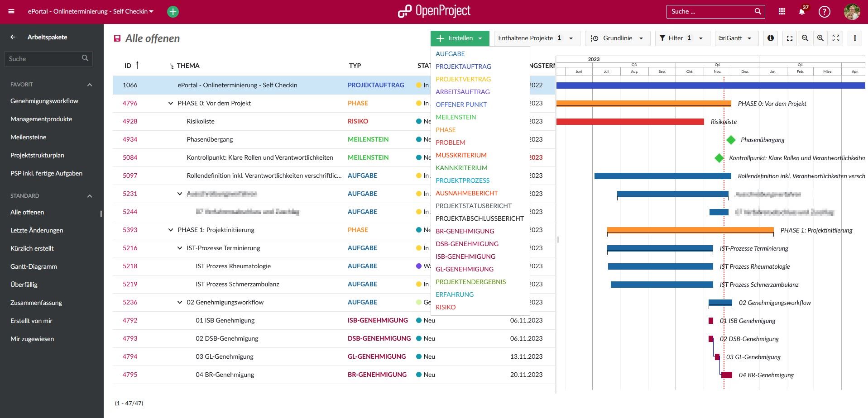This screenshot has width=868, height=418.
Task: Open the Filter dropdown
Action: pyautogui.click(x=681, y=38)
